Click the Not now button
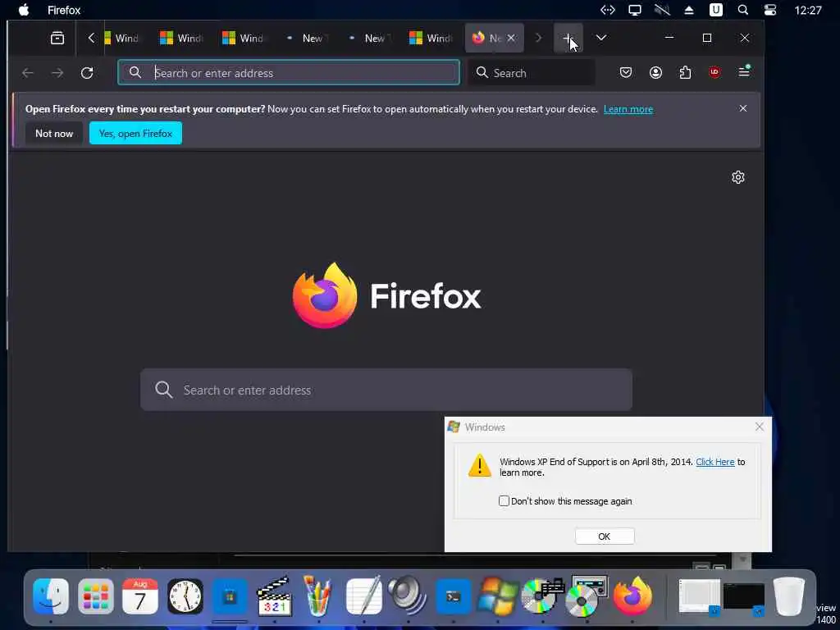 pyautogui.click(x=54, y=134)
